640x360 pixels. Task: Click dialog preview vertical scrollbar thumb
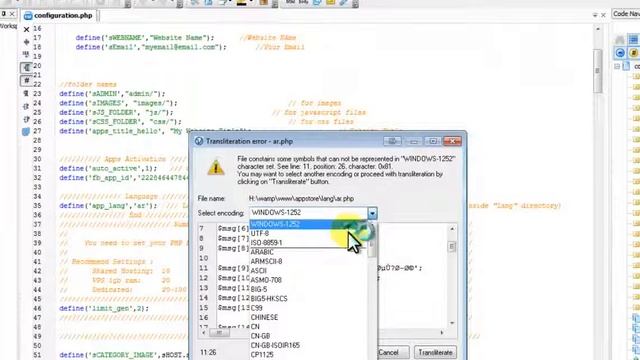click(x=451, y=247)
